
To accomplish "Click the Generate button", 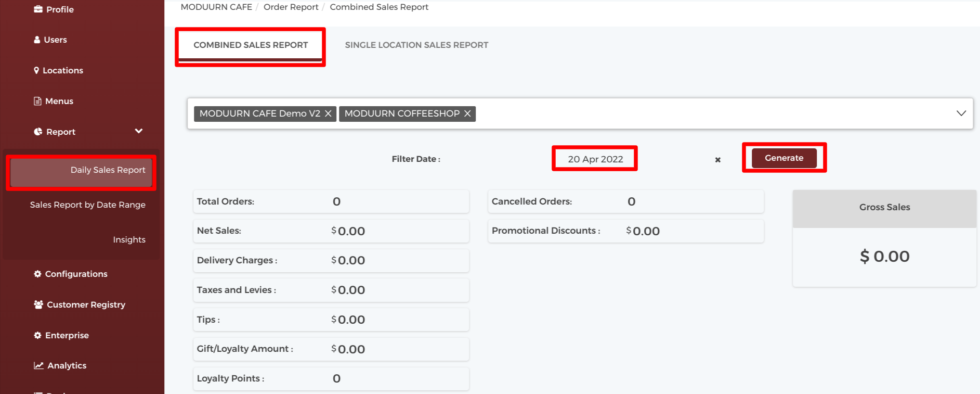I will click(784, 158).
